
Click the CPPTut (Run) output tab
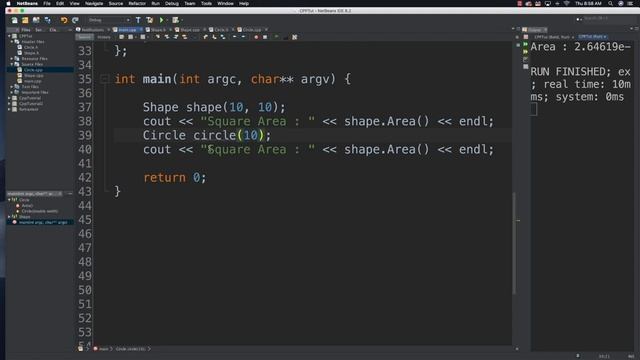click(x=593, y=37)
